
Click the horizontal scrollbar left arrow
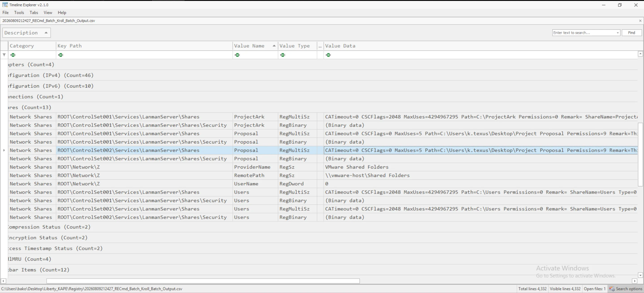pyautogui.click(x=3, y=281)
